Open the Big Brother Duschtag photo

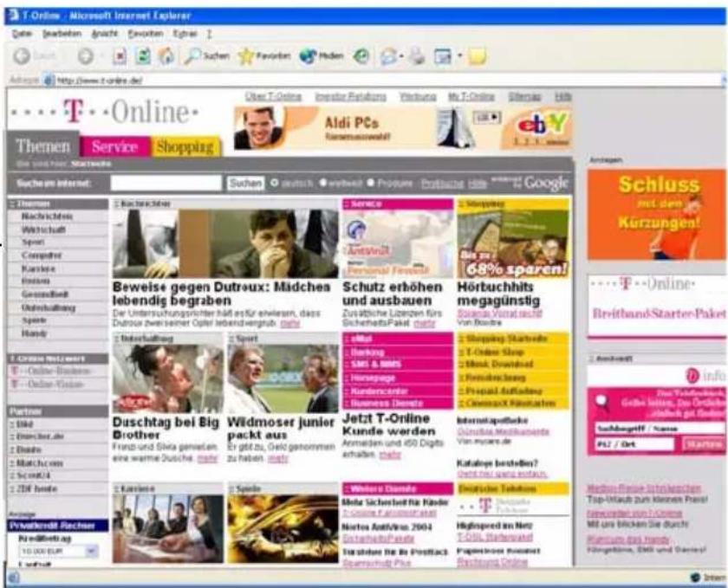point(167,378)
